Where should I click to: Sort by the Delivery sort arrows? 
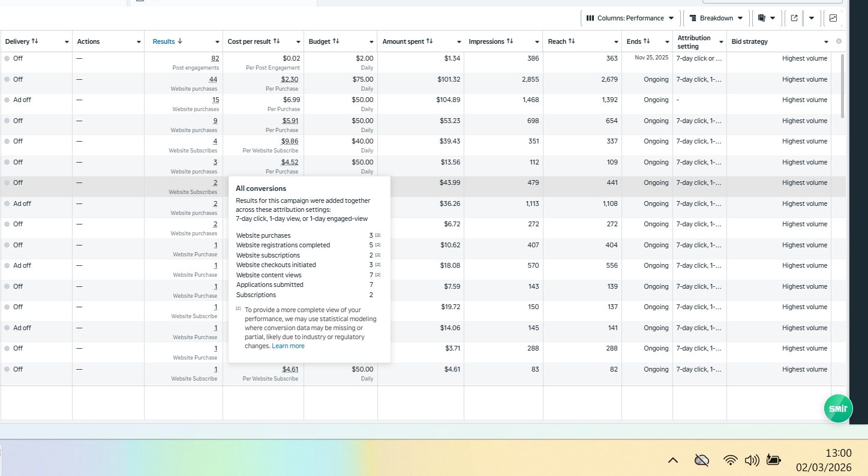[x=35, y=41]
